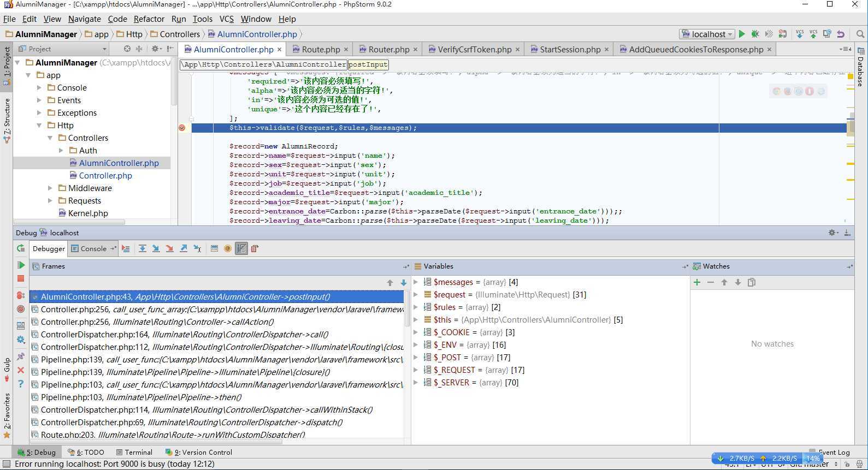Switch to the Console debug tab
The image size is (868, 470).
[93, 248]
